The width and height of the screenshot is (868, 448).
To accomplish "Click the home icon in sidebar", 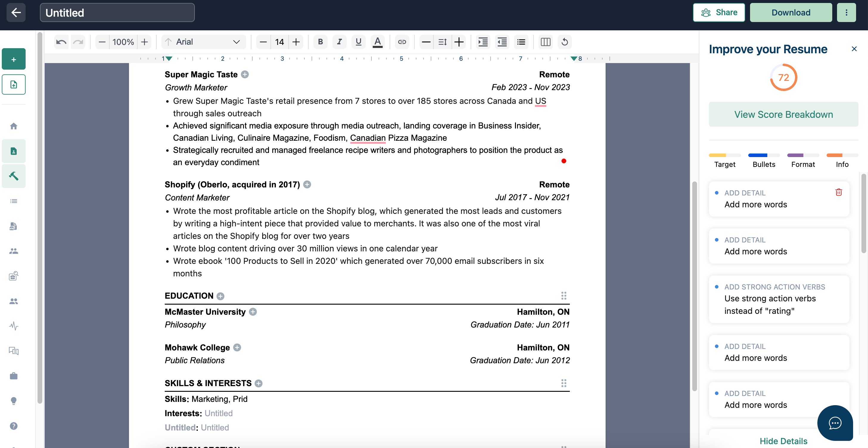I will (x=13, y=126).
